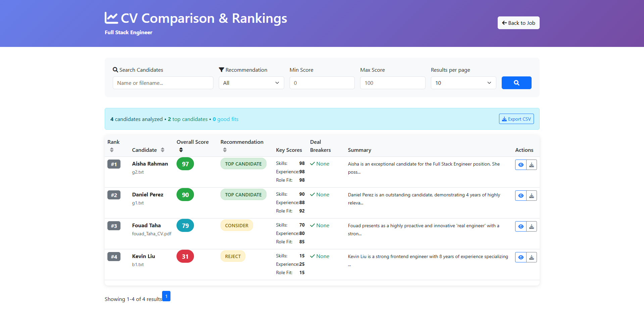The image size is (644, 309).
Task: Click the Export CSV icon button
Action: coord(504,119)
